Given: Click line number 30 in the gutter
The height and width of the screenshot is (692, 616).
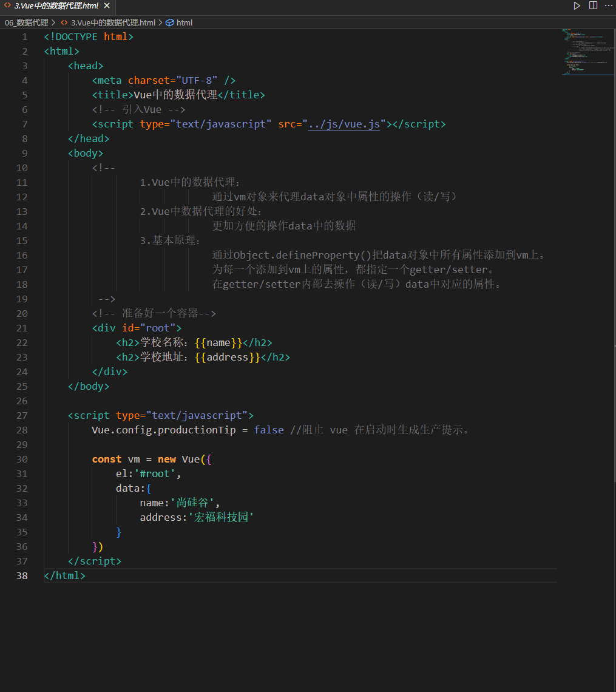Looking at the screenshot, I should [22, 459].
